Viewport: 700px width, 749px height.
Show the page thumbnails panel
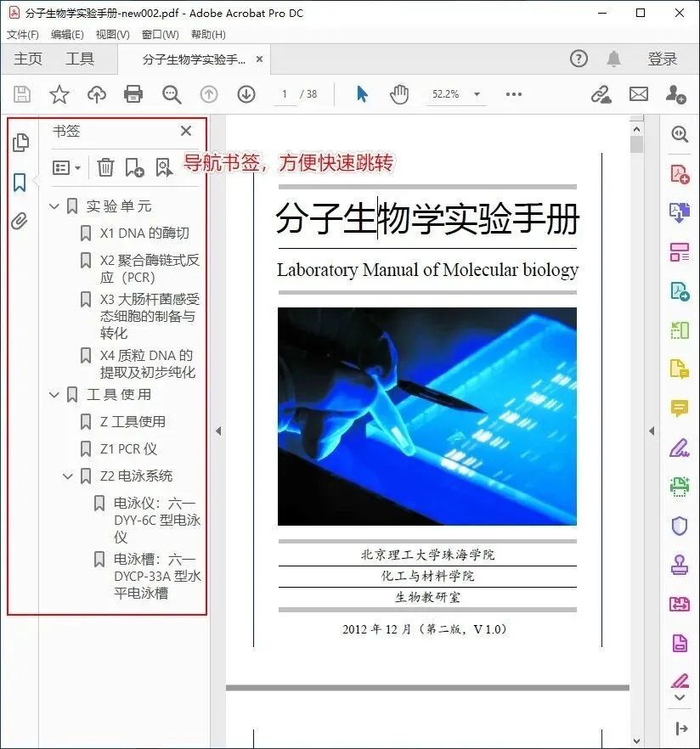pos(20,143)
